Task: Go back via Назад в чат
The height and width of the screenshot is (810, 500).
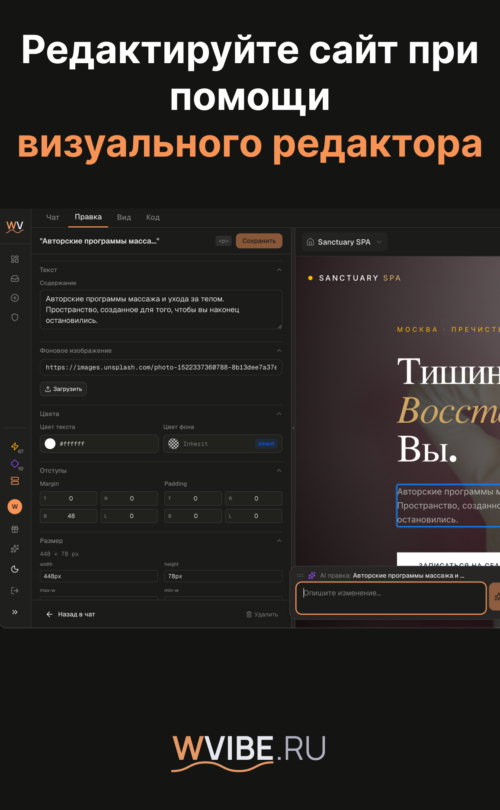Action: click(71, 614)
